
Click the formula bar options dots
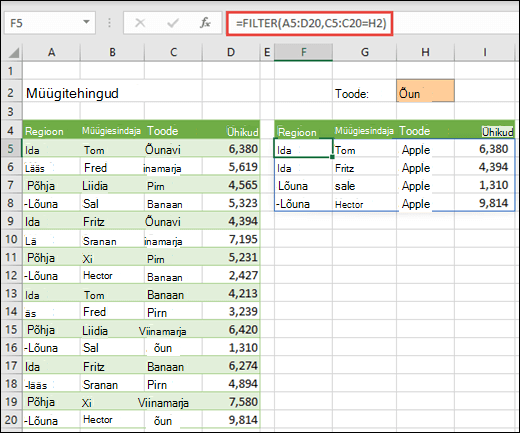pyautogui.click(x=109, y=23)
